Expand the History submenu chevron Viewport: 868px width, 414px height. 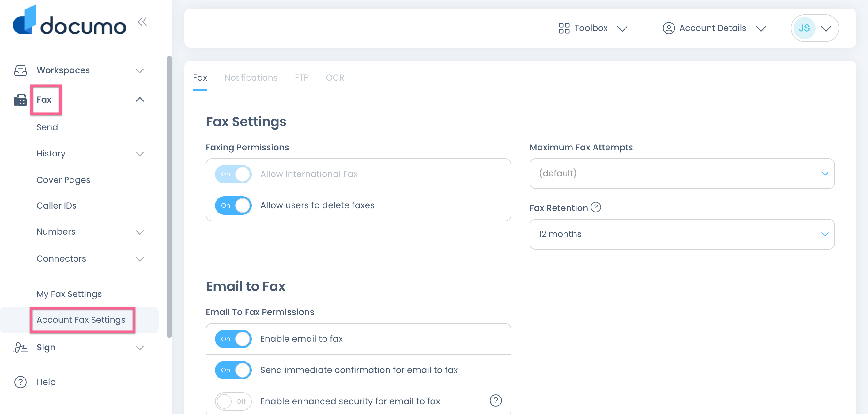139,154
